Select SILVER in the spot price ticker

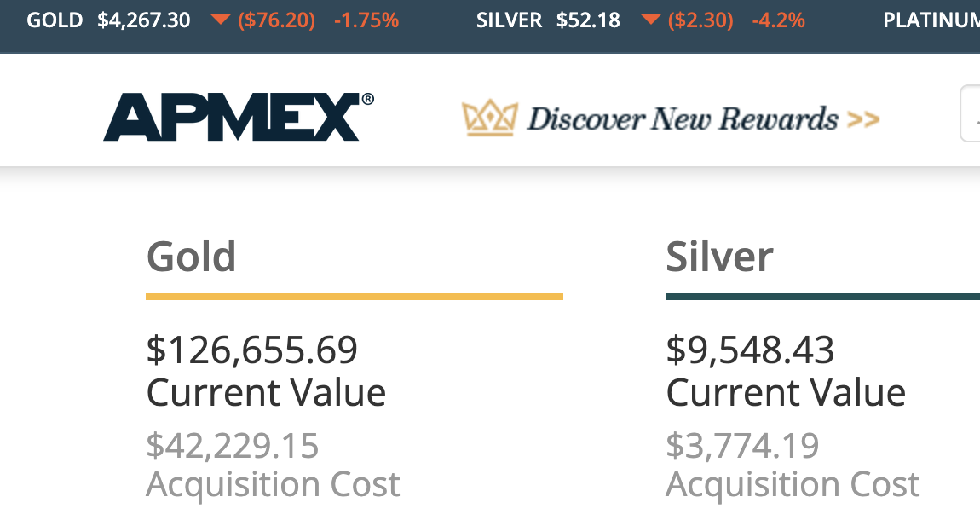pos(509,20)
